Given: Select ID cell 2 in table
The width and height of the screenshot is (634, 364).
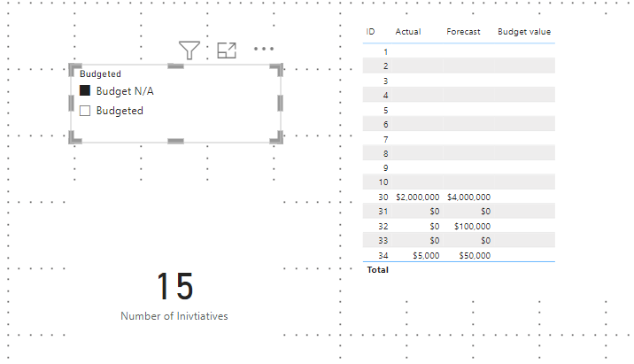Looking at the screenshot, I should pos(386,66).
